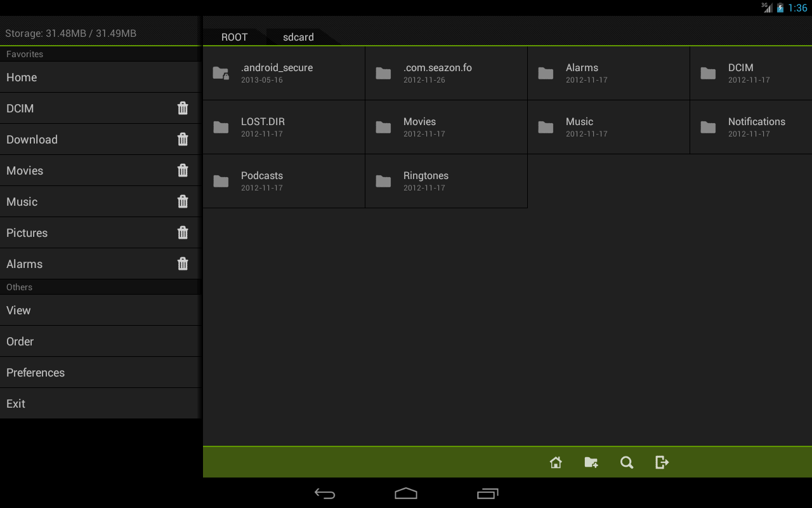Open folder named .android_secure
Screen dimensions: 812x508
(277, 67)
